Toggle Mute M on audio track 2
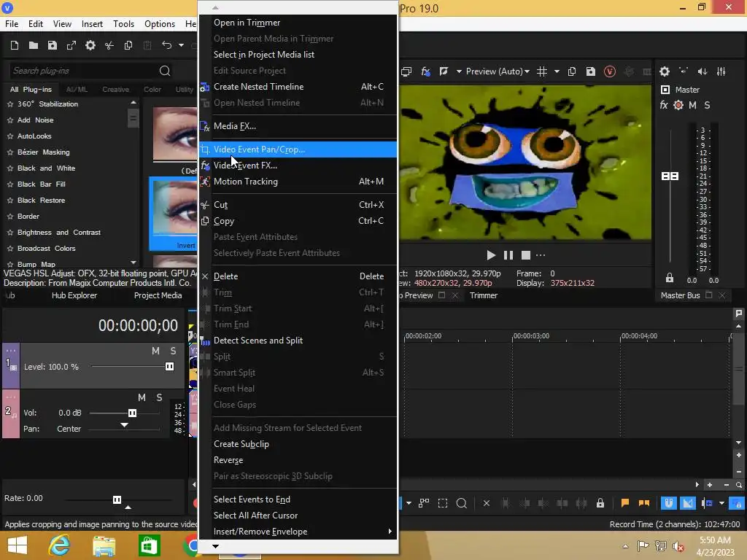This screenshot has height=560, width=747. 142,397
